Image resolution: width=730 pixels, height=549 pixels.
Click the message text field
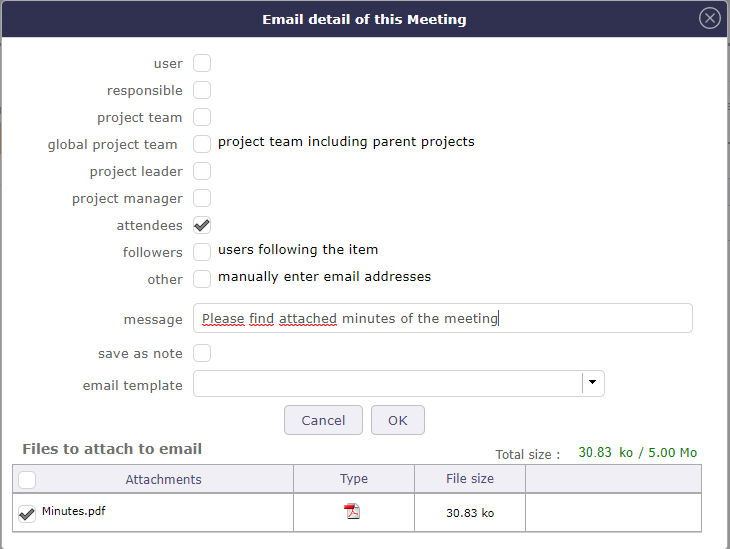coord(442,318)
